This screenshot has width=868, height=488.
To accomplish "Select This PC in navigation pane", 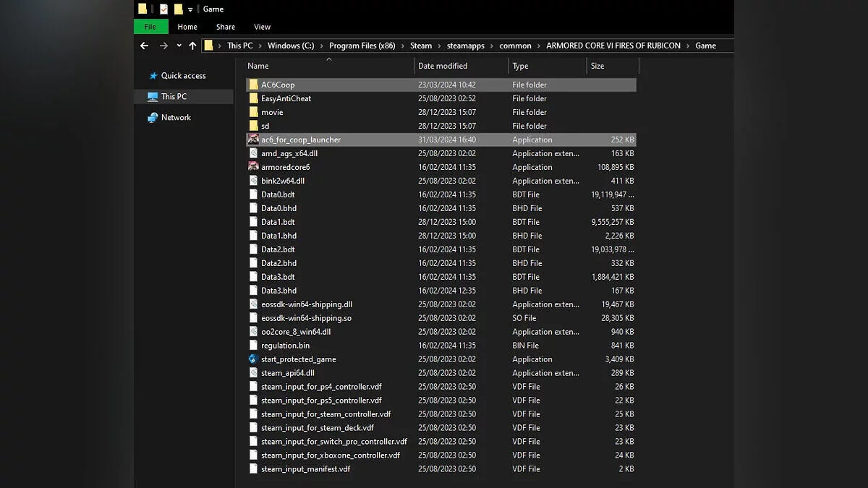I will click(174, 96).
